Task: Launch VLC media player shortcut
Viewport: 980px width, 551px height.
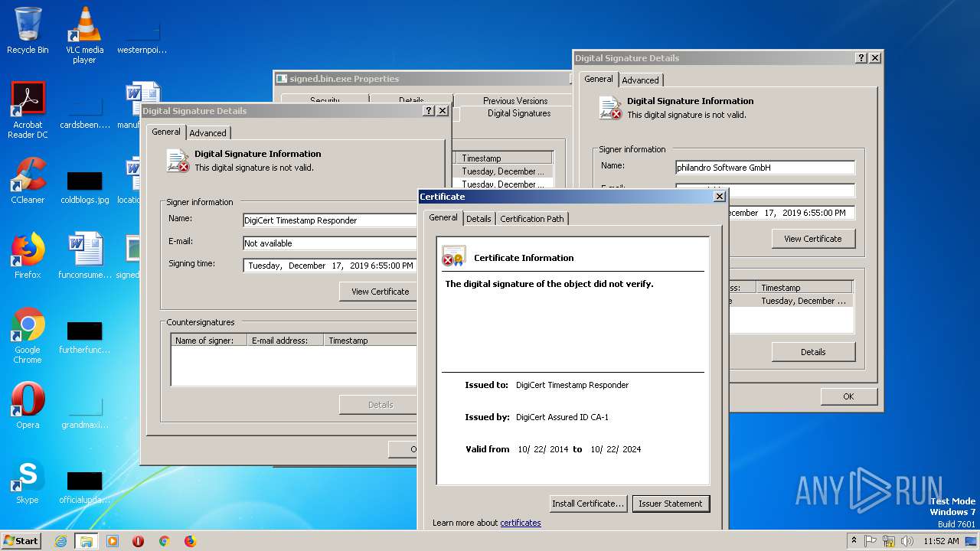Action: [x=84, y=35]
